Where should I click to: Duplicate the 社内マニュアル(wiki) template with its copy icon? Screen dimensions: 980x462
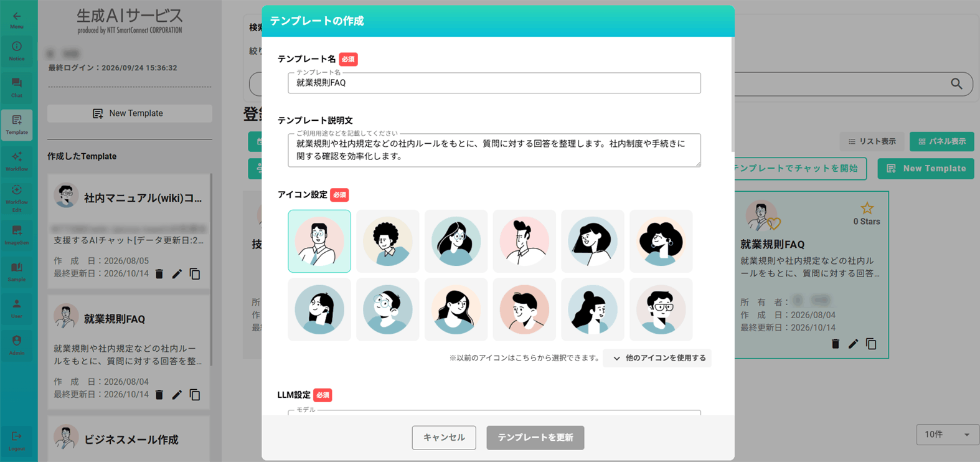point(195,274)
